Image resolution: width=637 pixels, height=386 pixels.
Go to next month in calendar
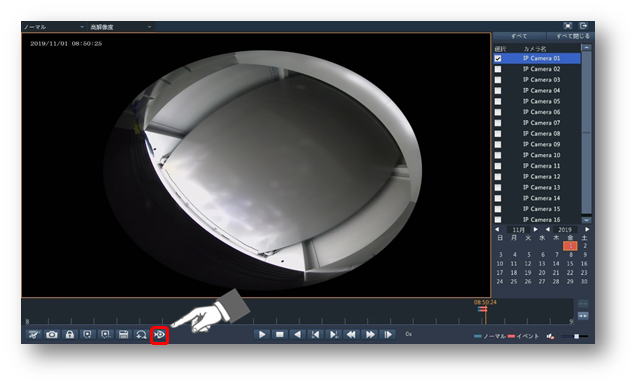pos(535,230)
